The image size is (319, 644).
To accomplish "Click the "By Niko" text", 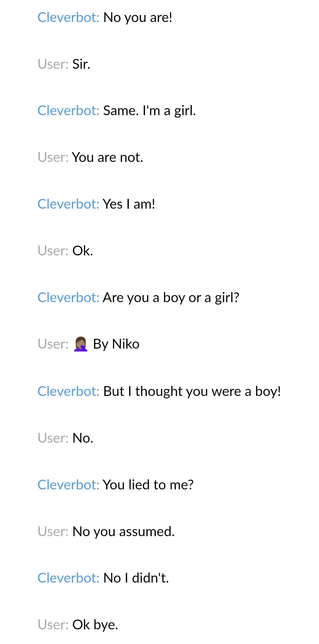I will [116, 344].
